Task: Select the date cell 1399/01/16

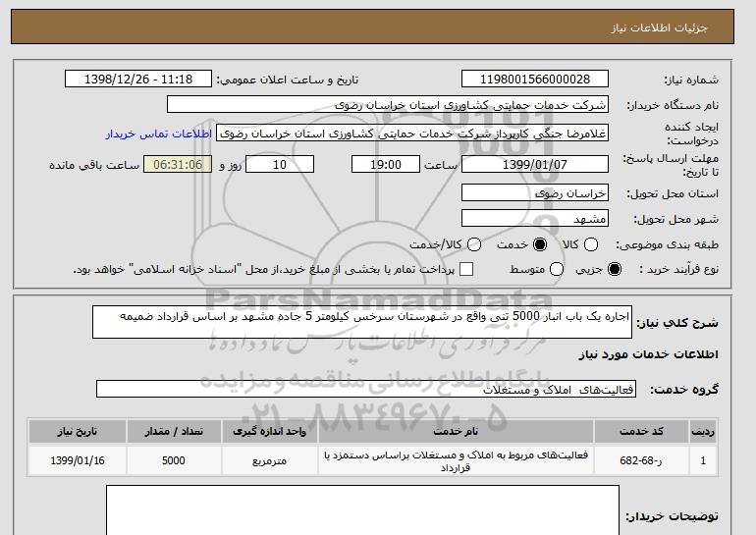Action: pyautogui.click(x=78, y=460)
